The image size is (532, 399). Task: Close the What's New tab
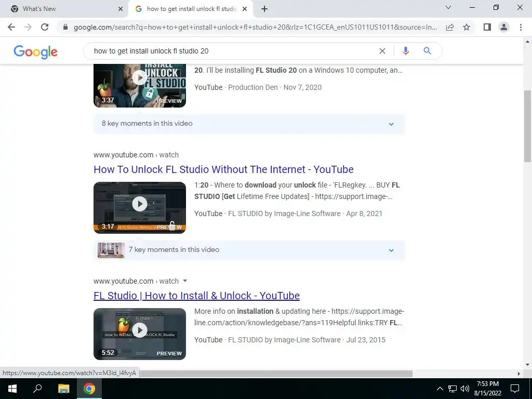coord(121,9)
